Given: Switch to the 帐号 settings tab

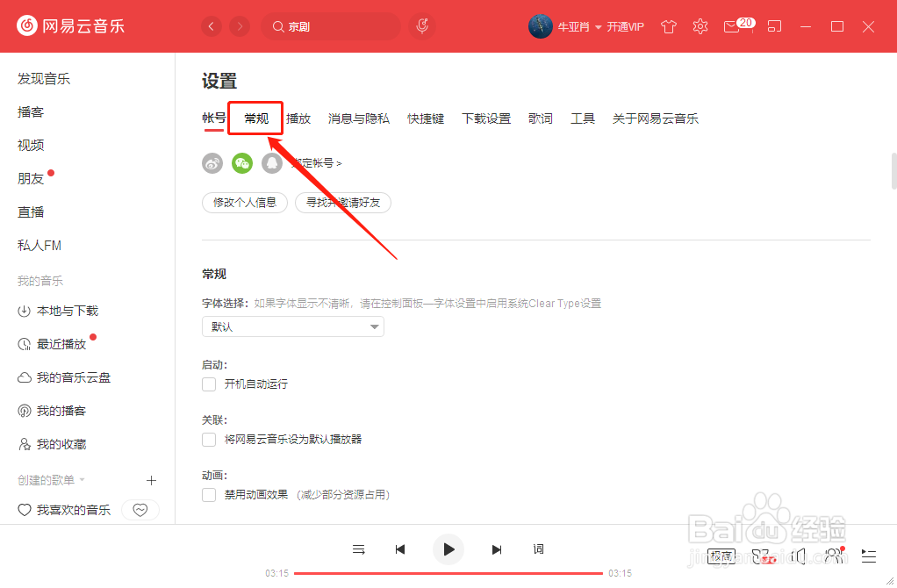Looking at the screenshot, I should click(214, 118).
